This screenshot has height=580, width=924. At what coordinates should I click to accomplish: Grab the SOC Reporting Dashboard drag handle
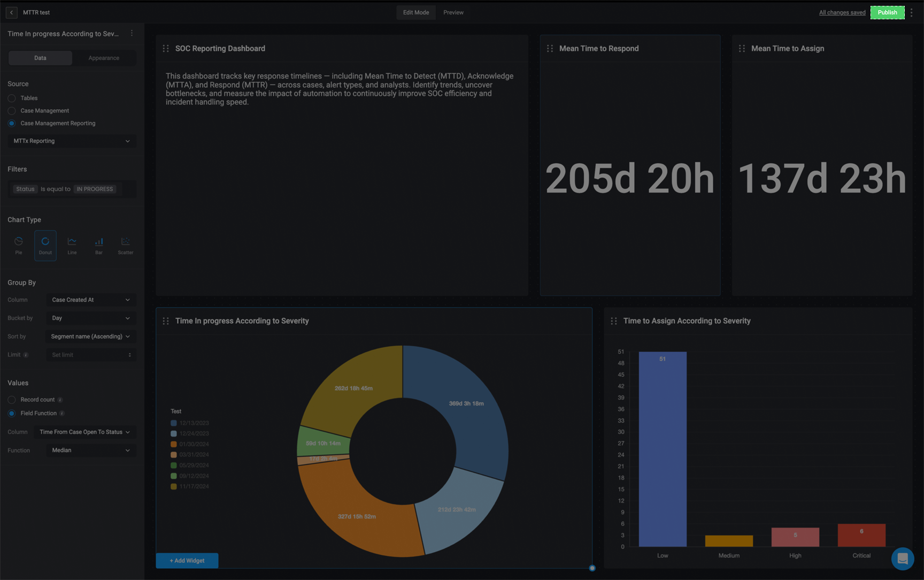166,49
